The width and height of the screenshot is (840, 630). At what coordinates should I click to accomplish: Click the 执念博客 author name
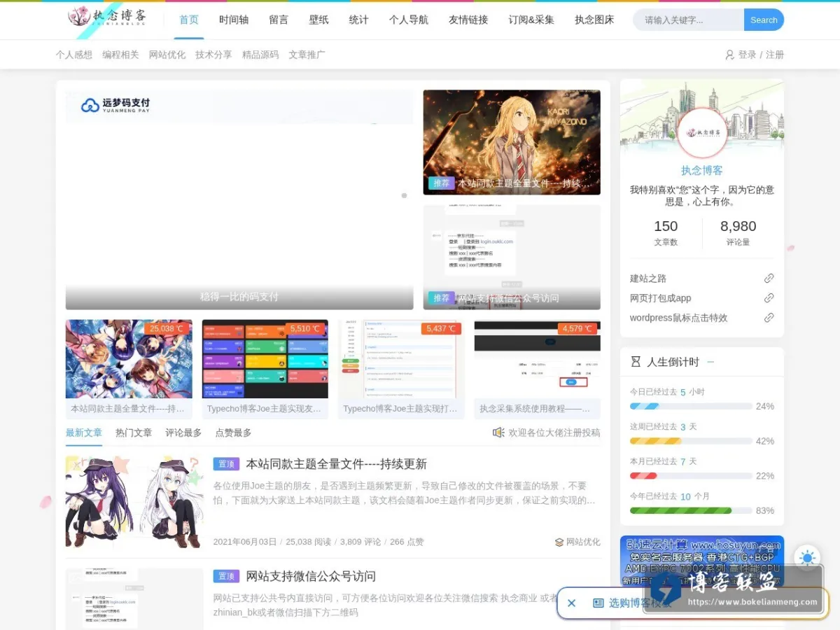pos(702,170)
